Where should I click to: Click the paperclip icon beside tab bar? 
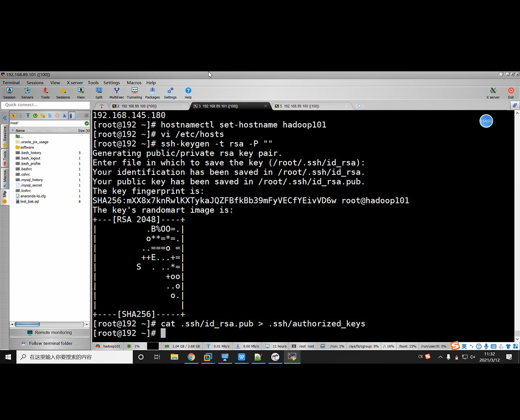[515, 105]
